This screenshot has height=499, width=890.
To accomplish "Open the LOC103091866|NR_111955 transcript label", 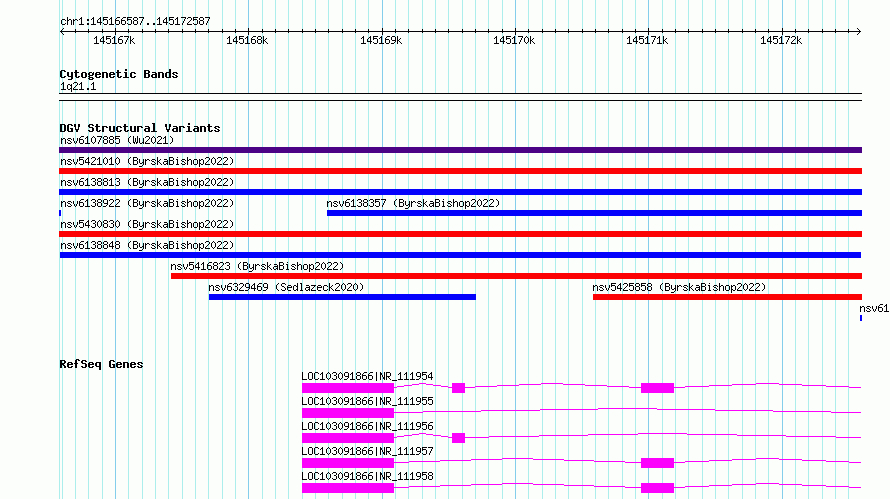I will 367,401.
